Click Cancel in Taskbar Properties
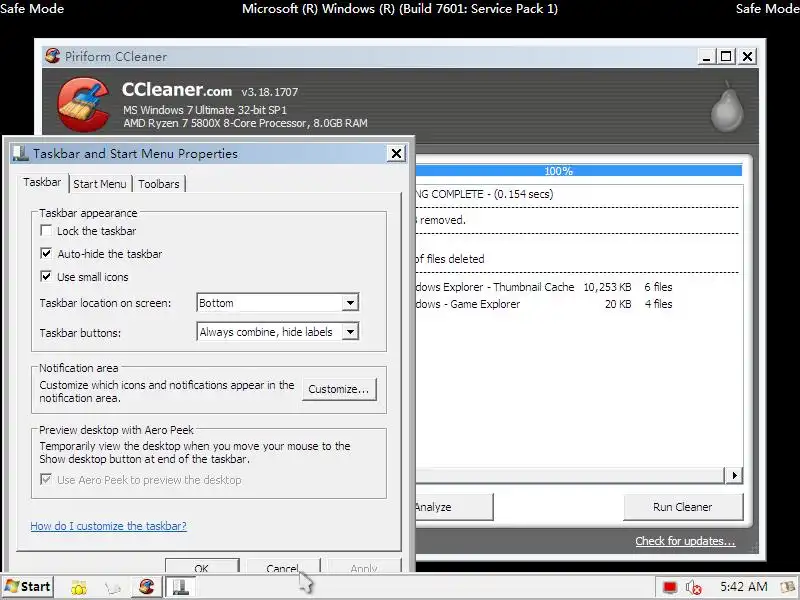 283,566
